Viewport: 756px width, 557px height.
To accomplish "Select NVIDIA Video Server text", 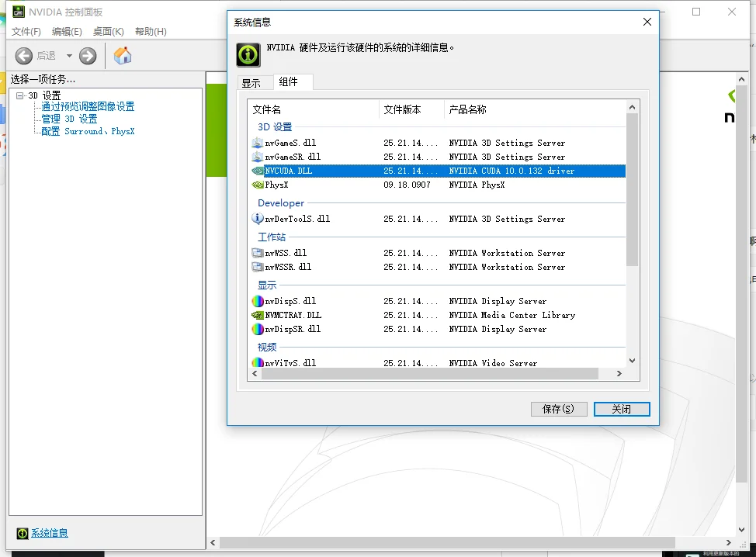I will click(493, 363).
